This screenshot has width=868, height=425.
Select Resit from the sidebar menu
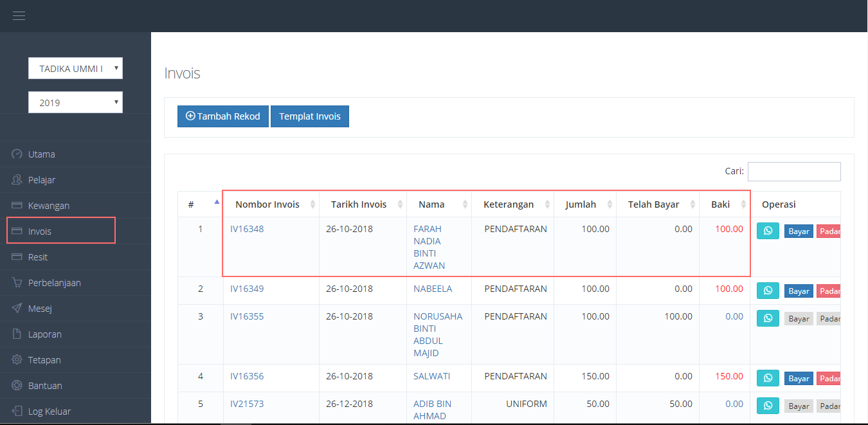(38, 257)
